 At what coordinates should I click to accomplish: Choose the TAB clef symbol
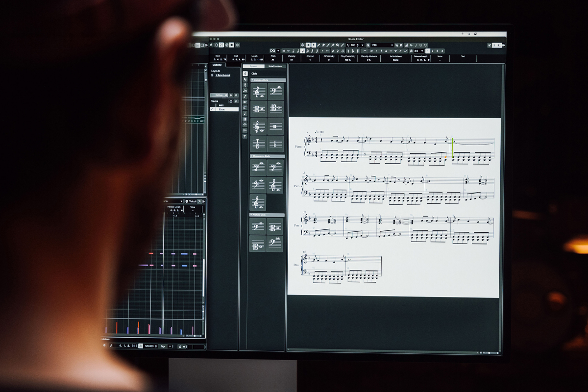click(259, 144)
